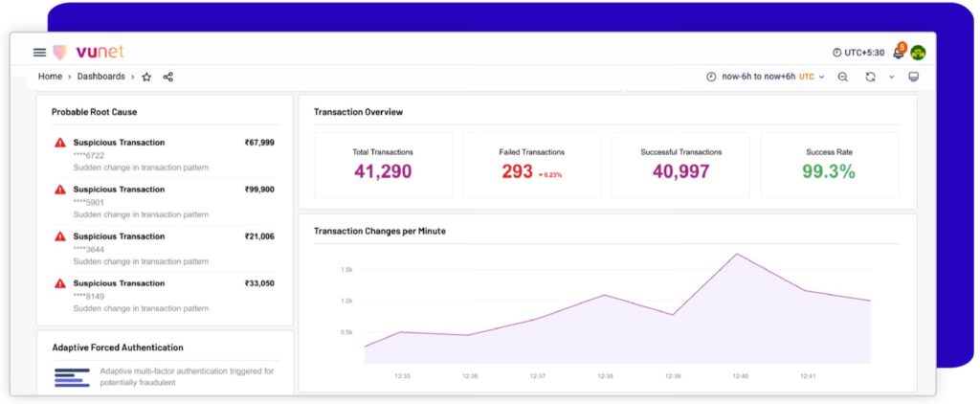This screenshot has height=404, width=980.
Task: Open the notifications bell
Action: tap(898, 53)
